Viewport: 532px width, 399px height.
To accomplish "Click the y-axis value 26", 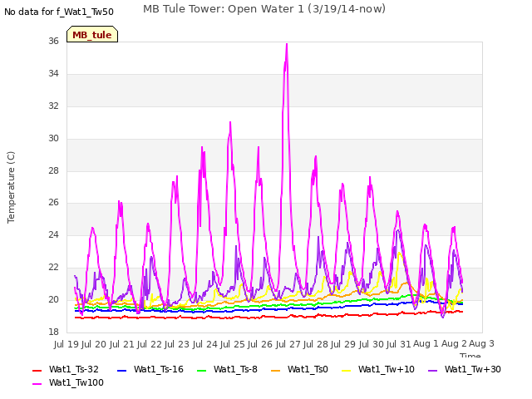I will (x=53, y=203).
